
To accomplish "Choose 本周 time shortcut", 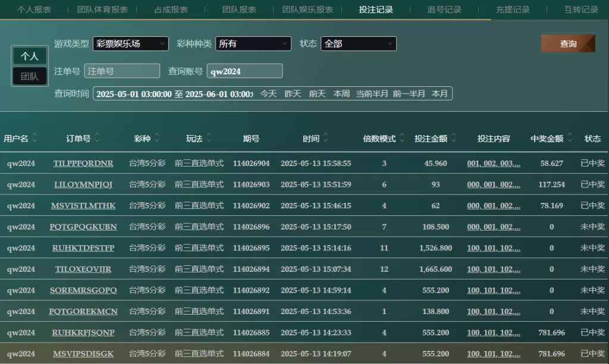I will click(342, 93).
